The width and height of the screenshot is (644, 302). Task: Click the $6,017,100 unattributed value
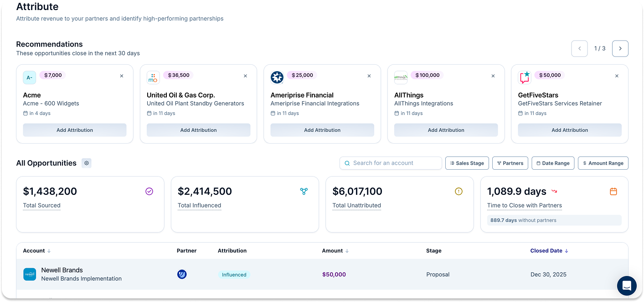[x=357, y=192]
